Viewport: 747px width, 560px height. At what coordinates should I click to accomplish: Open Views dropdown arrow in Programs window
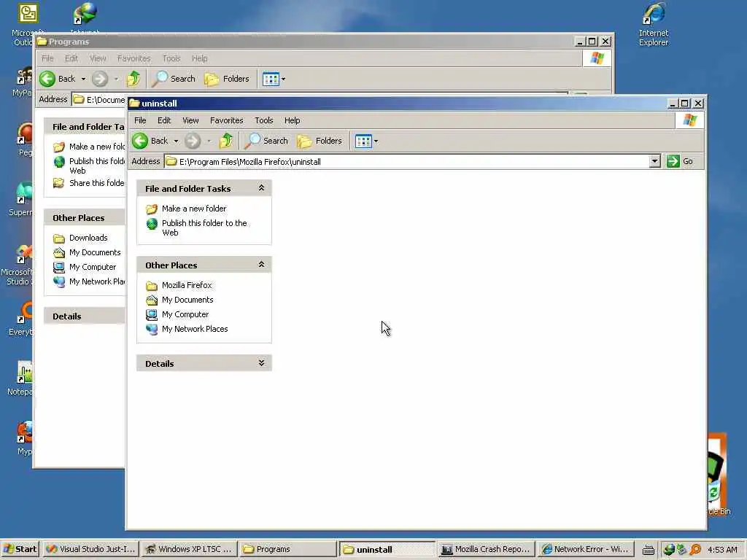pyautogui.click(x=284, y=79)
